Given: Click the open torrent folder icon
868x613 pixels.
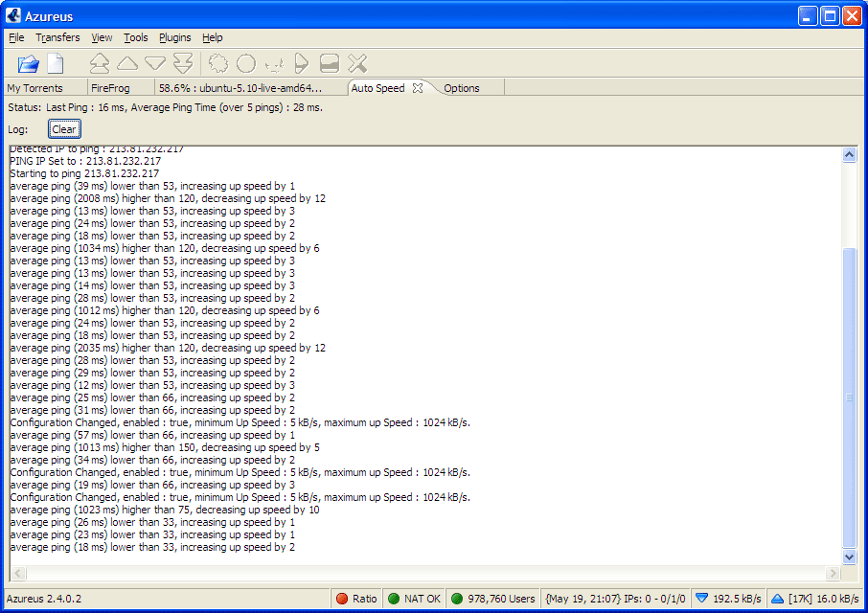Looking at the screenshot, I should point(28,63).
